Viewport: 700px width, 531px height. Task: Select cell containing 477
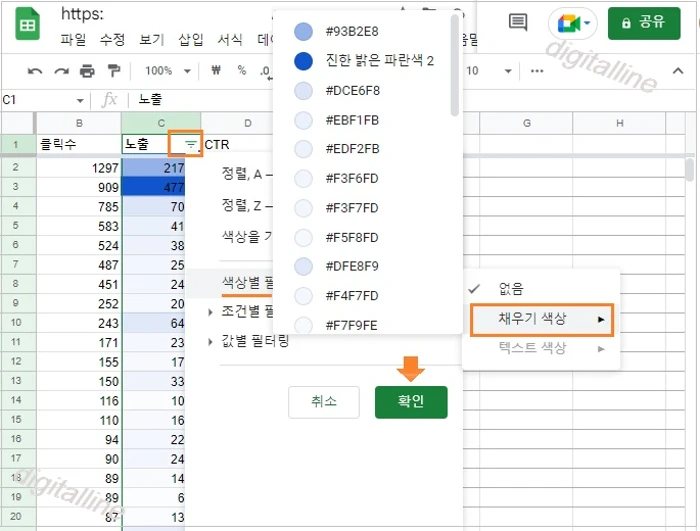click(154, 187)
